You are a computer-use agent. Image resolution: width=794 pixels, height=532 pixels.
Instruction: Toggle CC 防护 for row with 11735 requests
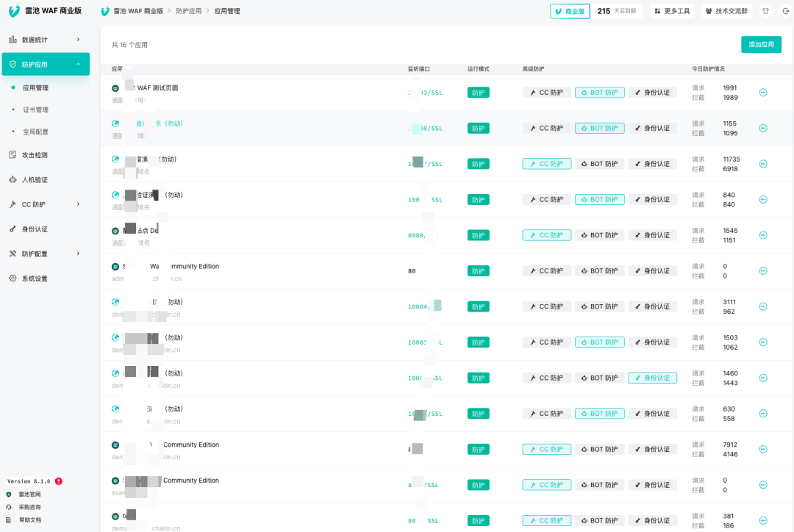click(547, 164)
